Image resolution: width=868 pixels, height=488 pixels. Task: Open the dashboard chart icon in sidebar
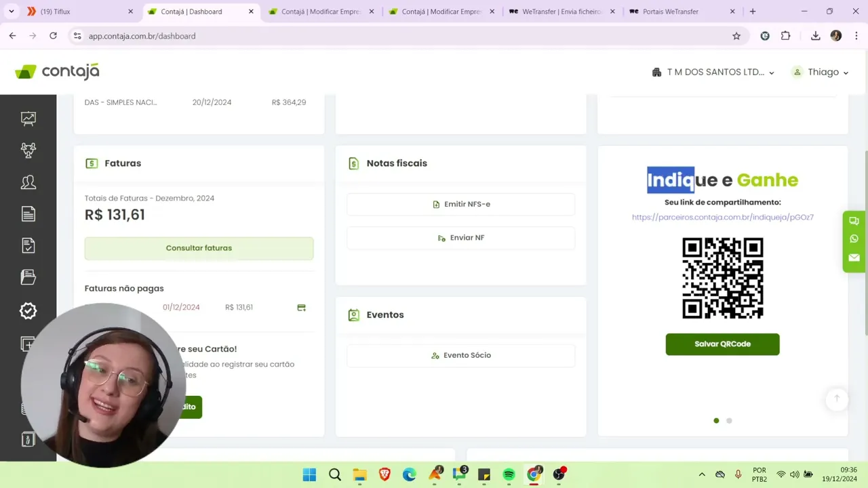(x=28, y=119)
